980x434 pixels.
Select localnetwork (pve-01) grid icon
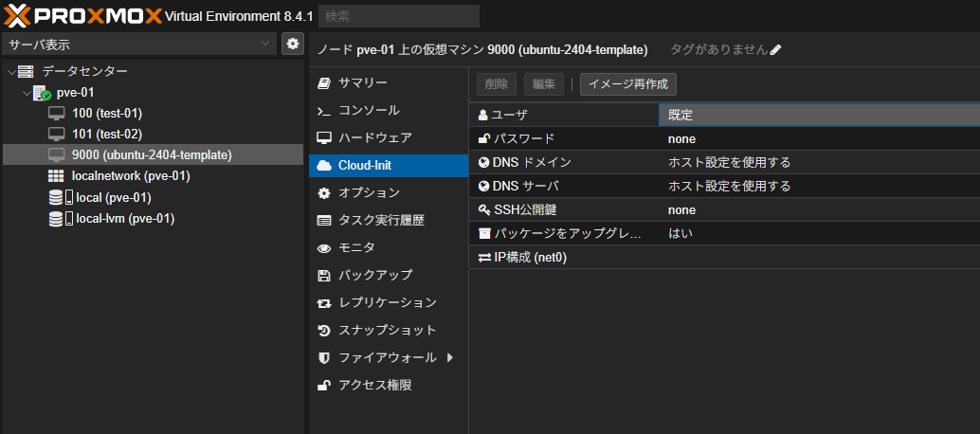coord(56,176)
